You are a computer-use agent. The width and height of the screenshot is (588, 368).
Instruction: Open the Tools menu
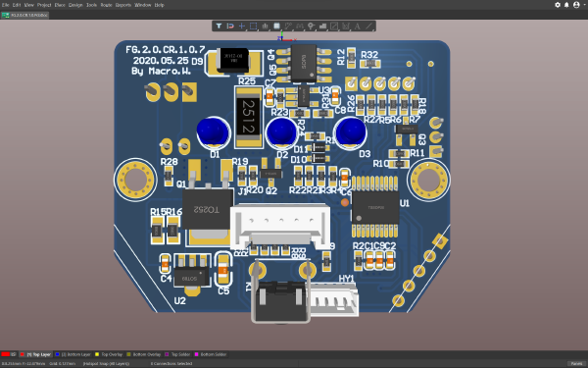click(91, 5)
